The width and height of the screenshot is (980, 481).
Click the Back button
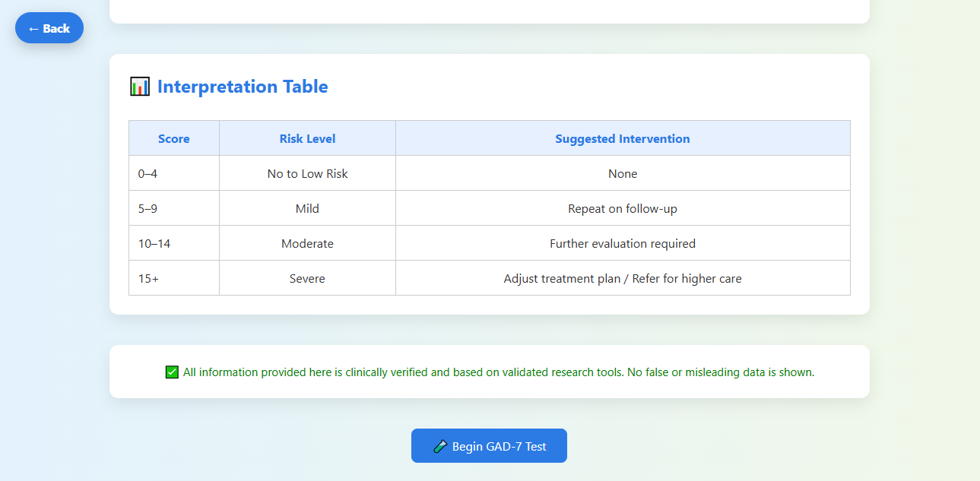[49, 28]
